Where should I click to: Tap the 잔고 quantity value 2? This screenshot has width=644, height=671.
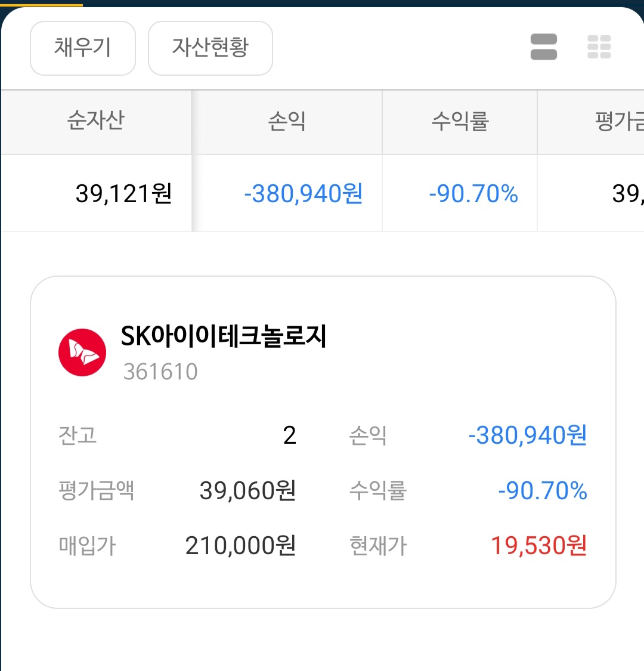pyautogui.click(x=290, y=435)
